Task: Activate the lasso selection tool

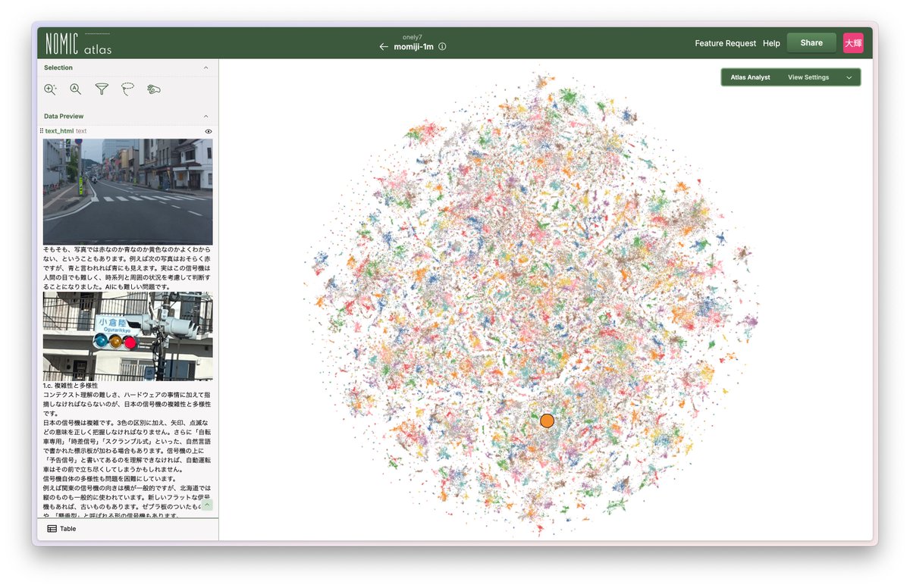Action: (127, 89)
